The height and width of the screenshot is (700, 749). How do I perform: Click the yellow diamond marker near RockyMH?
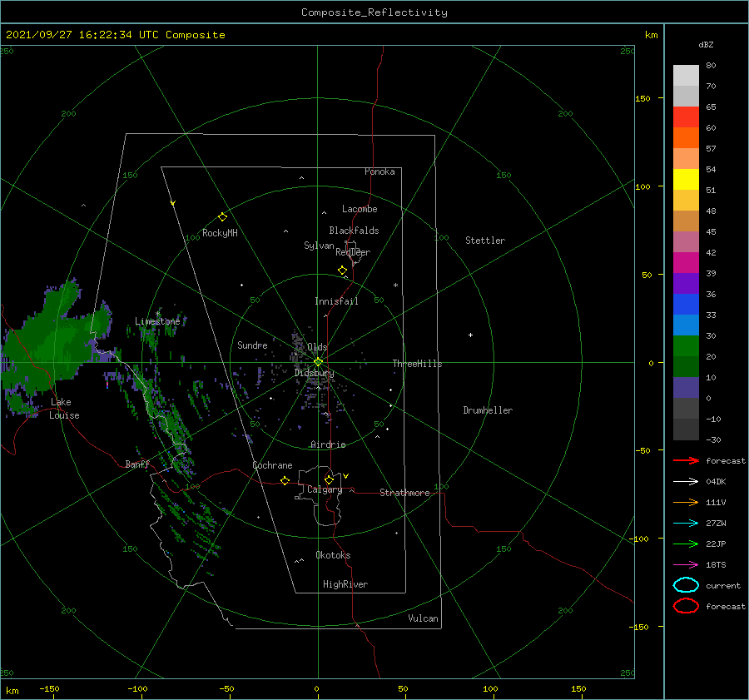(x=222, y=217)
